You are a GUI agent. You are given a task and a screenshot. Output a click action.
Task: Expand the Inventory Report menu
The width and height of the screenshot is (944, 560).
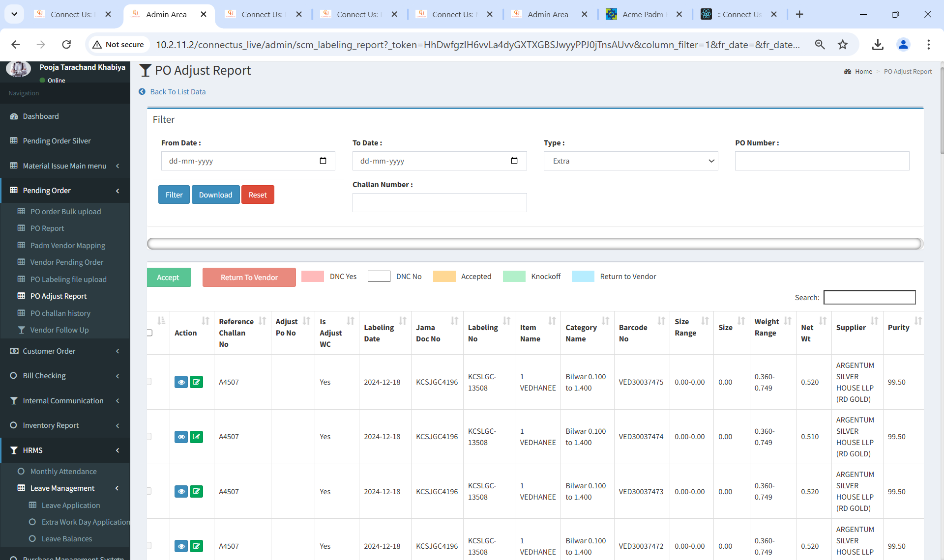pos(65,425)
